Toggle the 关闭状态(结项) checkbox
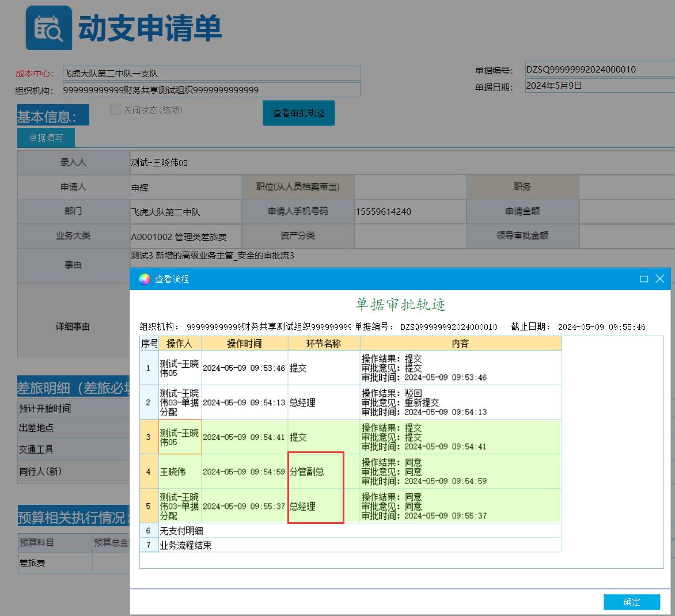675x616 pixels. click(116, 110)
